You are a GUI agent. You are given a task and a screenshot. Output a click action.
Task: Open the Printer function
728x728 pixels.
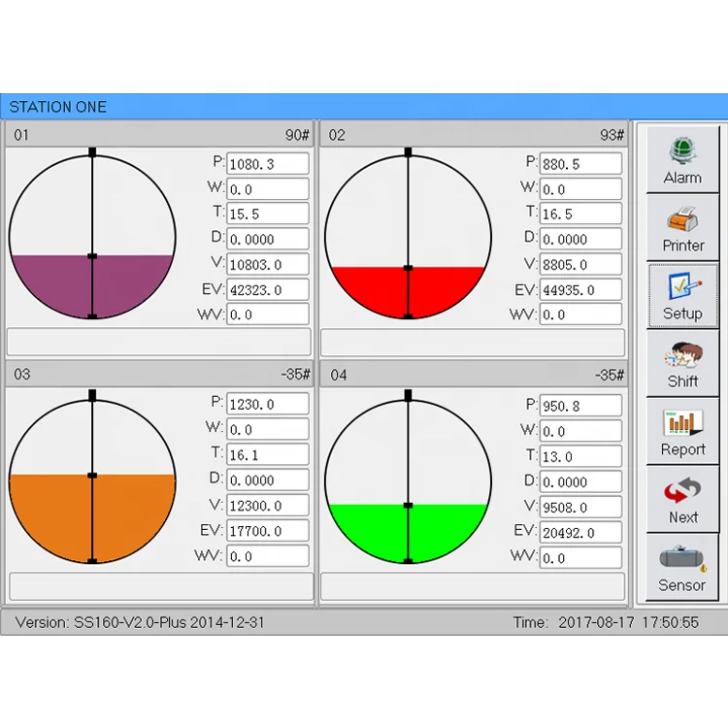click(682, 227)
